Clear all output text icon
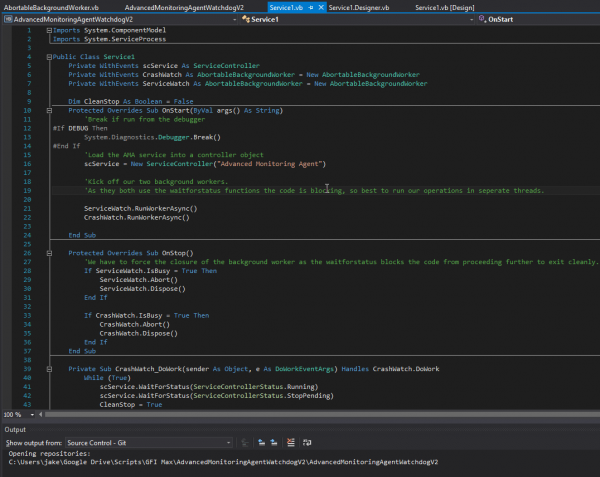Image resolution: width=600 pixels, height=477 pixels. (x=290, y=441)
